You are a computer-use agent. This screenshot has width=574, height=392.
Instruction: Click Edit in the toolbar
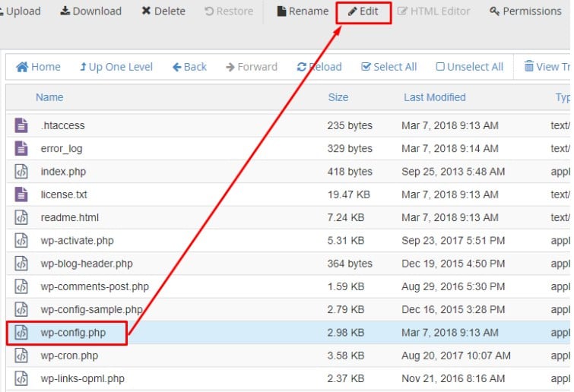(363, 11)
